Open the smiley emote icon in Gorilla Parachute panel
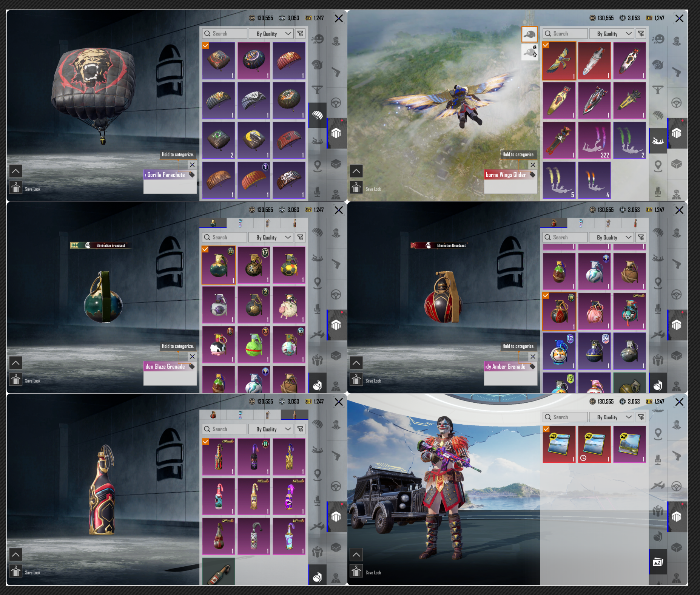Viewport: 700px width, 595px height. click(318, 39)
